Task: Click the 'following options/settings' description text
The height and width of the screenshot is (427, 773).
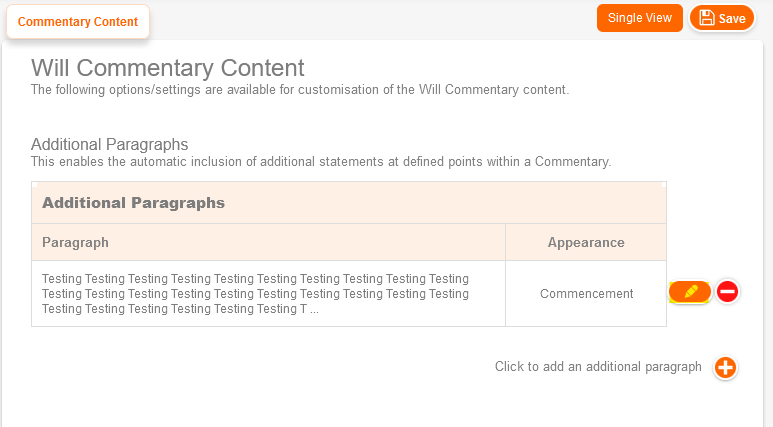Action: 300,90
